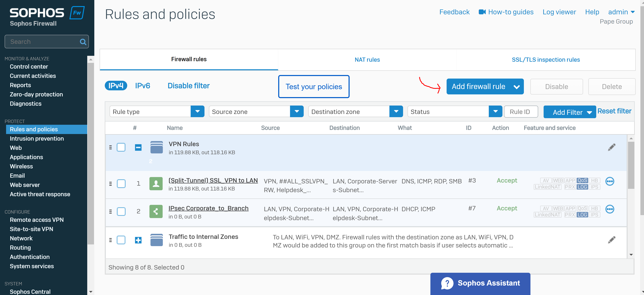
Task: Collapse the VPN Rules group
Action: coord(138,147)
